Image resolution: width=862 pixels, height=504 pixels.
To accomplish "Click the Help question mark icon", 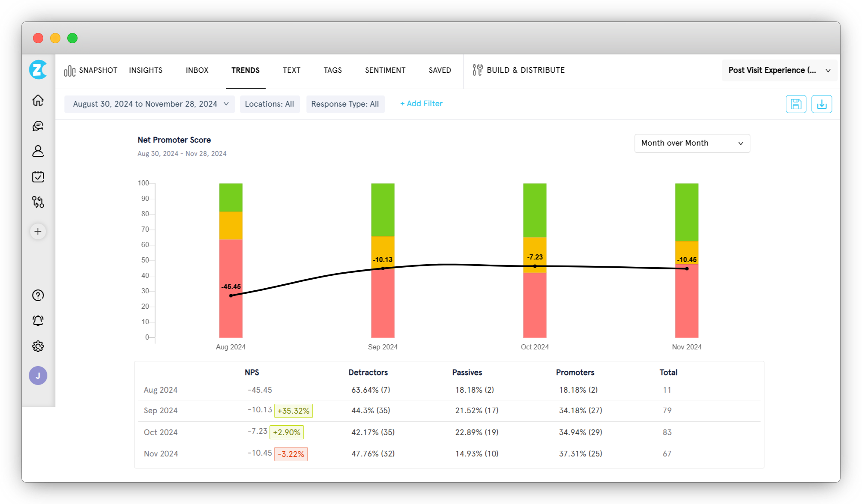I will pyautogui.click(x=39, y=294).
